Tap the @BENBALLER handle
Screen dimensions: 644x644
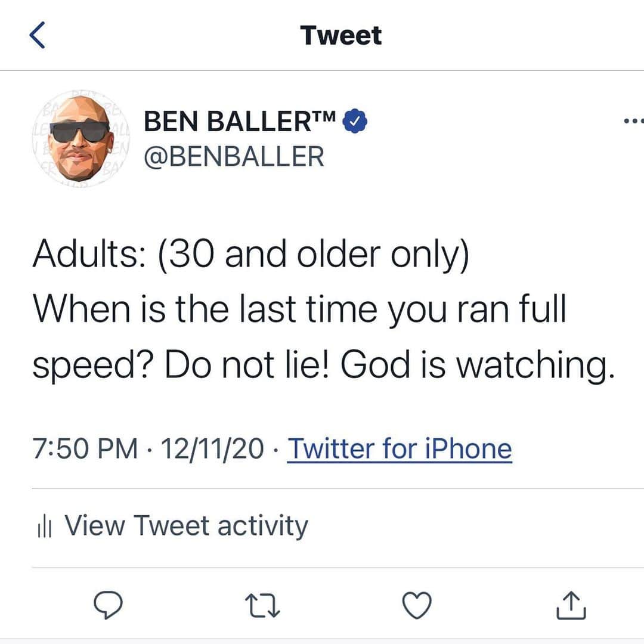(234, 156)
